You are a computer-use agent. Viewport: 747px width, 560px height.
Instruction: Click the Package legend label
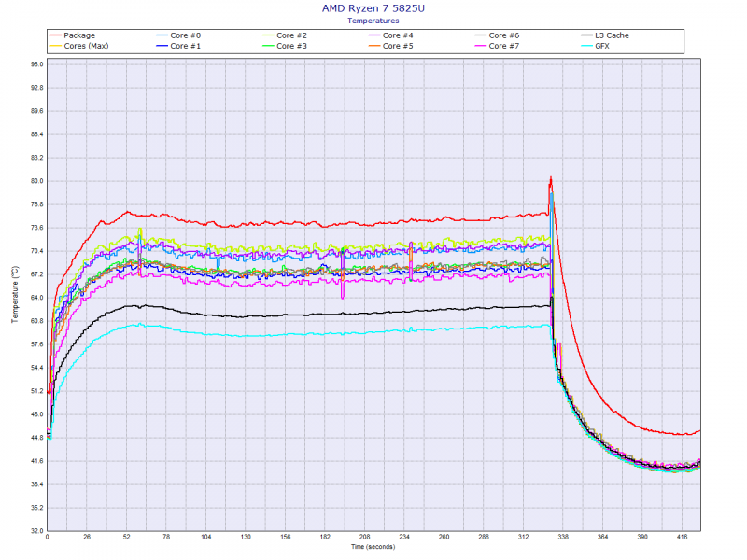coord(79,35)
